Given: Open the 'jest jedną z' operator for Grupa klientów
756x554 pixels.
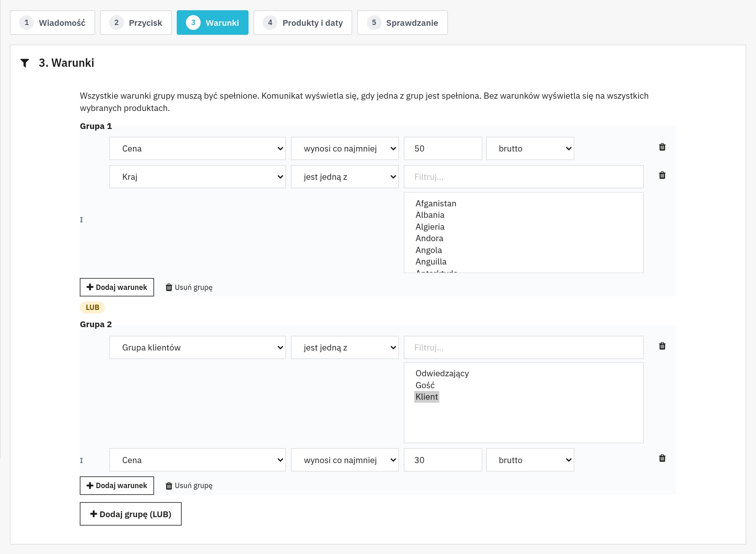Looking at the screenshot, I should point(345,347).
